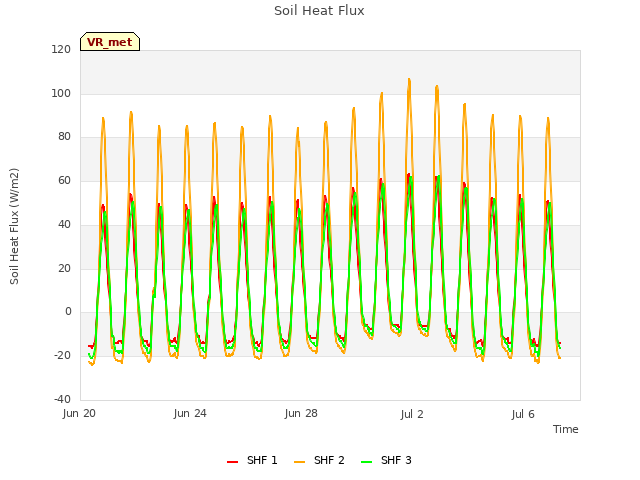Click the Soil Heat Flux (W/m2) axis title
The image size is (640, 480).
click(14, 226)
